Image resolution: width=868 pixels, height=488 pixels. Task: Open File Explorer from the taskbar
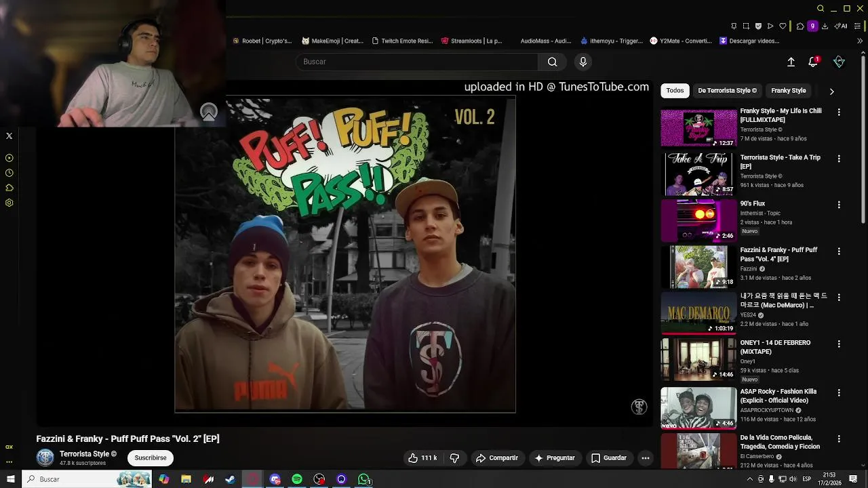[x=186, y=479]
